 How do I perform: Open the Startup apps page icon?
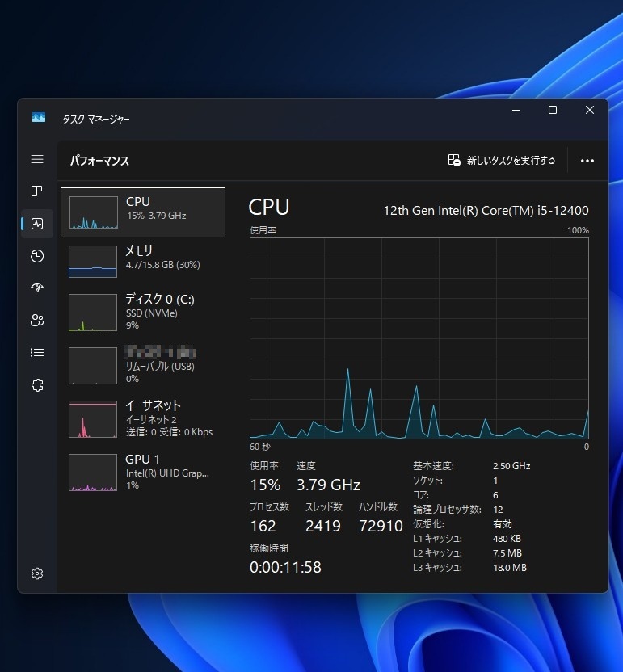(x=37, y=288)
